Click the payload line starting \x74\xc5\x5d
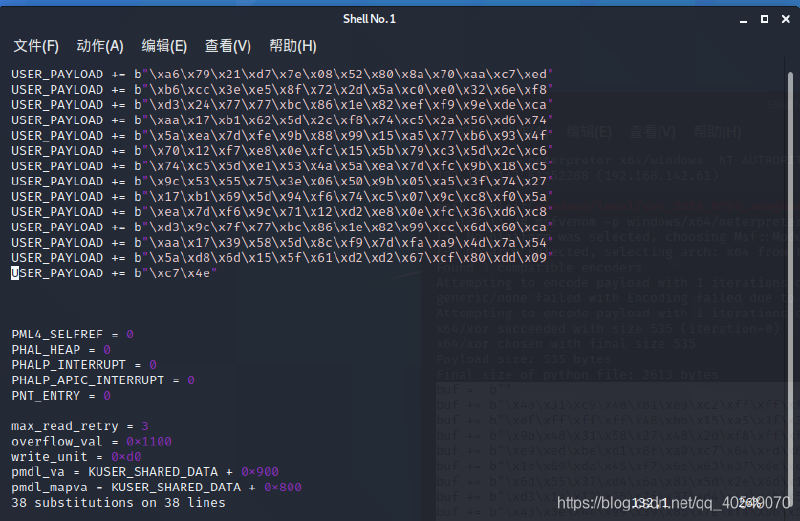The image size is (800, 521). pyautogui.click(x=282, y=166)
